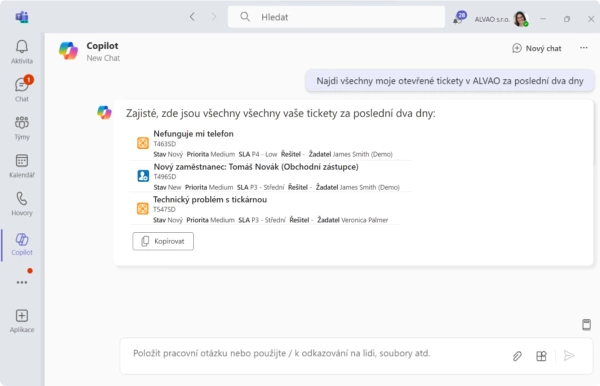This screenshot has height=386, width=600.
Task: Send the message with the arrow icon
Action: 569,356
